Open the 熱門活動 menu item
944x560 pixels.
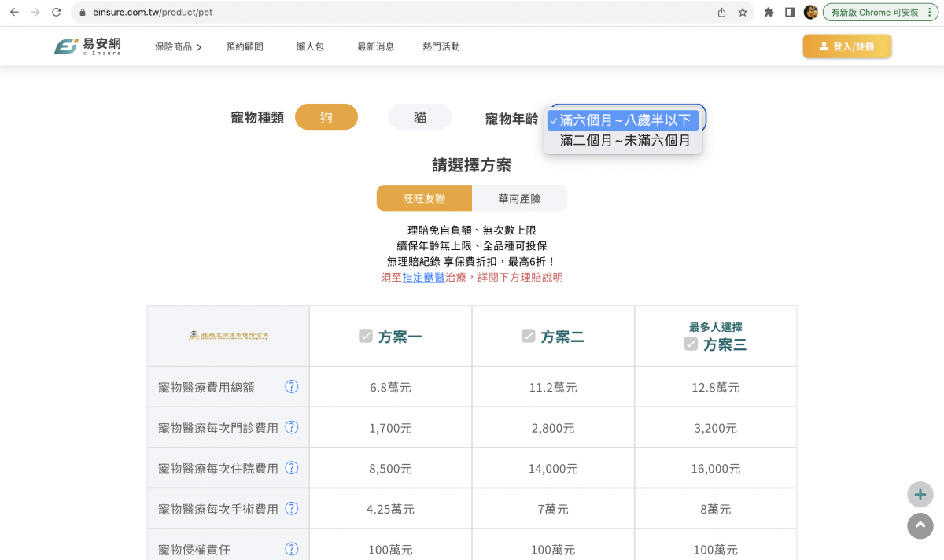[x=441, y=46]
